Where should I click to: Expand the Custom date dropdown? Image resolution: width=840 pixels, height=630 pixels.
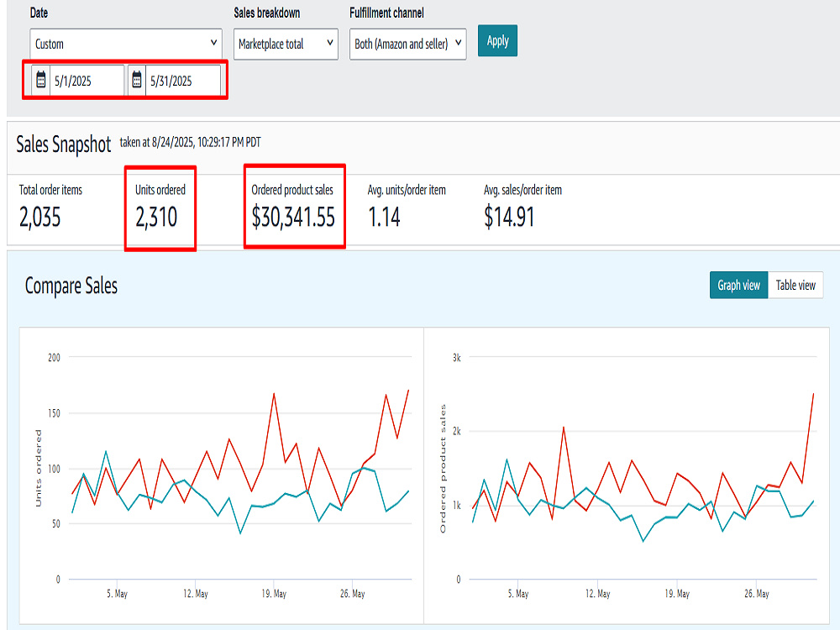126,44
